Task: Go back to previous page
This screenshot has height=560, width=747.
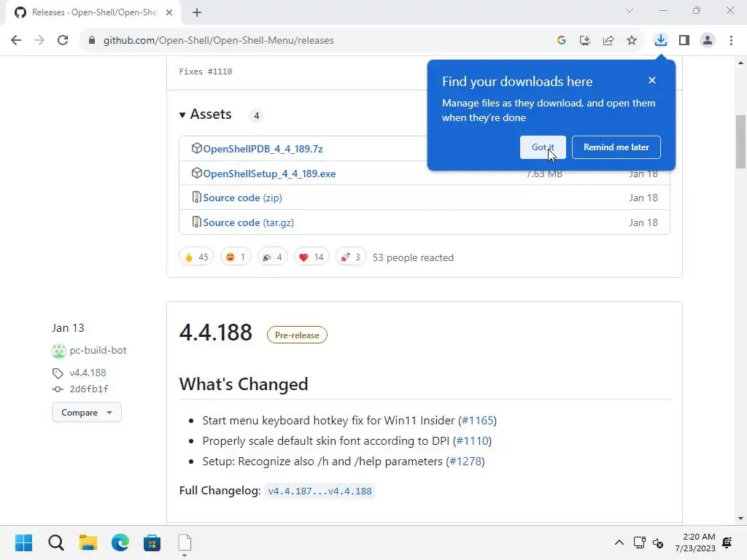Action: coord(16,41)
